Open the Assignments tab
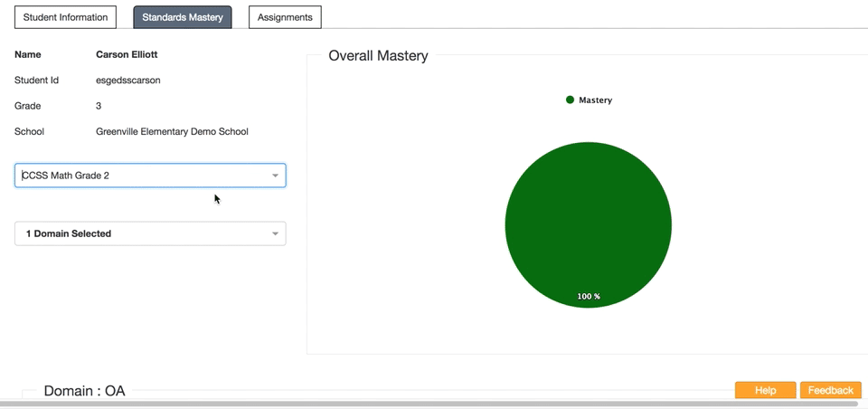This screenshot has width=868, height=409. (x=285, y=17)
